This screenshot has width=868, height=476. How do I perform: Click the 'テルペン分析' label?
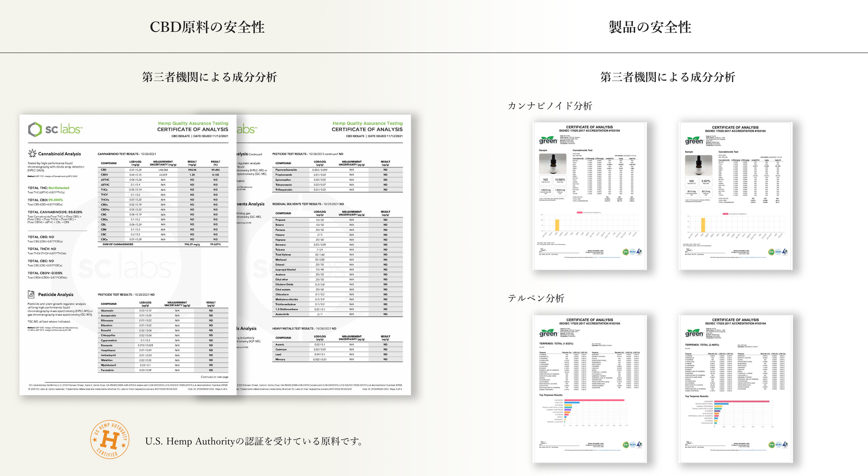[x=536, y=298]
